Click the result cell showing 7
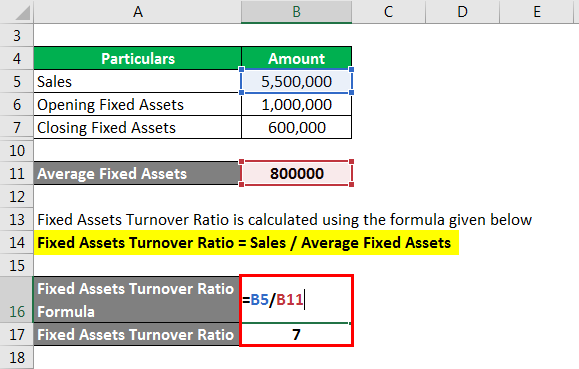 pos(297,335)
